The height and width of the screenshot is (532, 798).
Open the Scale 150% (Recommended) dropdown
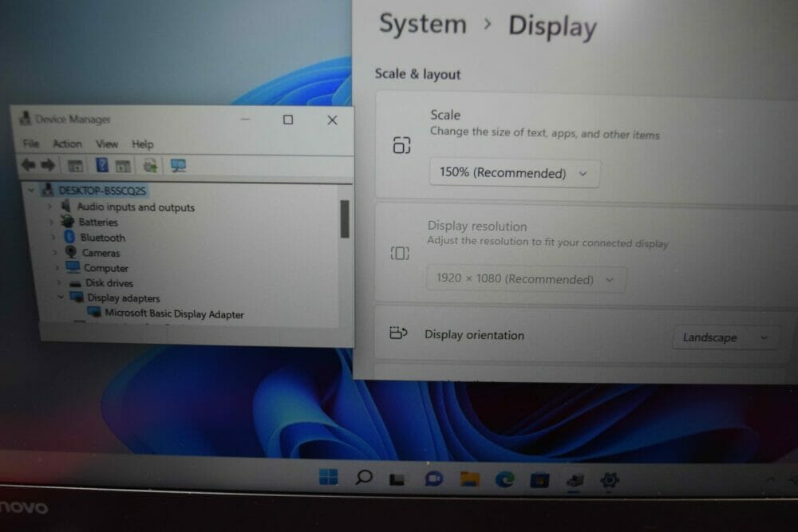[514, 173]
